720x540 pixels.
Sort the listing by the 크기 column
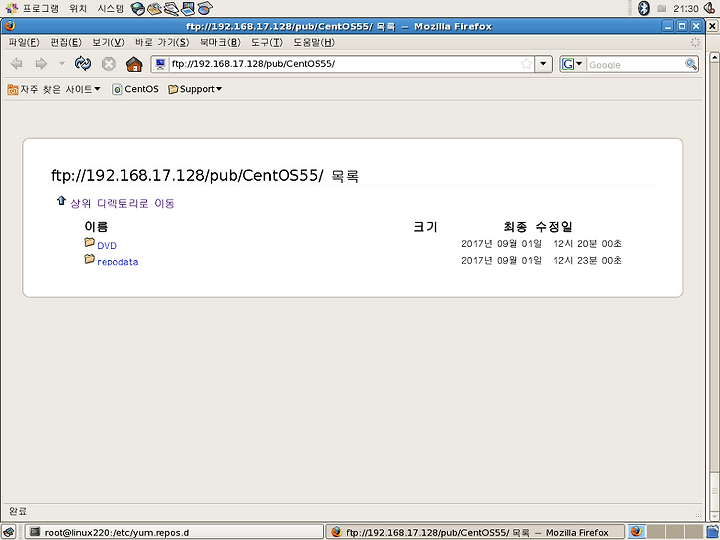(x=425, y=226)
